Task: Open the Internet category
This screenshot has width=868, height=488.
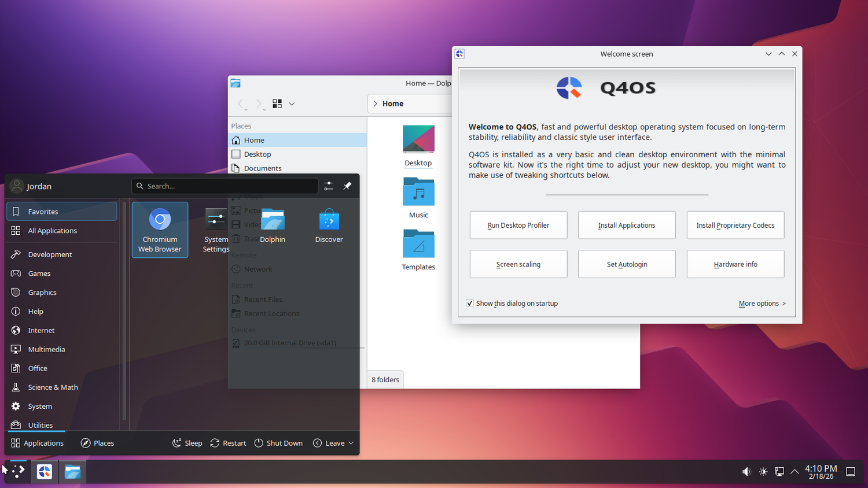Action: tap(62, 331)
